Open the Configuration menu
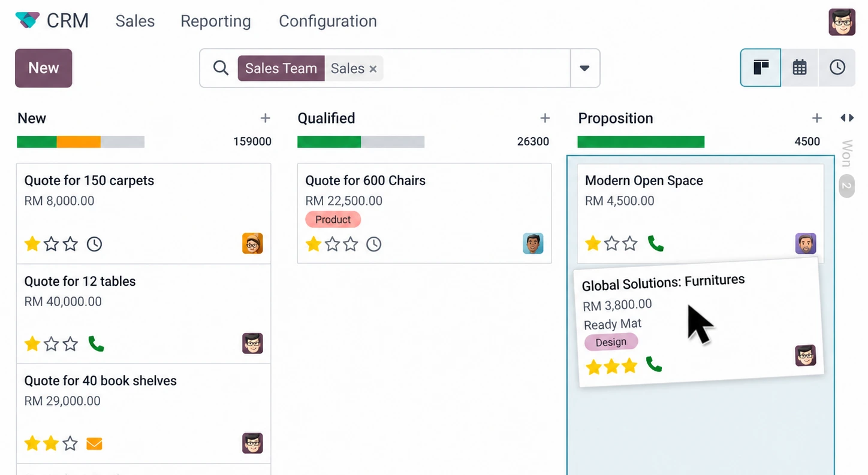868x475 pixels. (328, 21)
